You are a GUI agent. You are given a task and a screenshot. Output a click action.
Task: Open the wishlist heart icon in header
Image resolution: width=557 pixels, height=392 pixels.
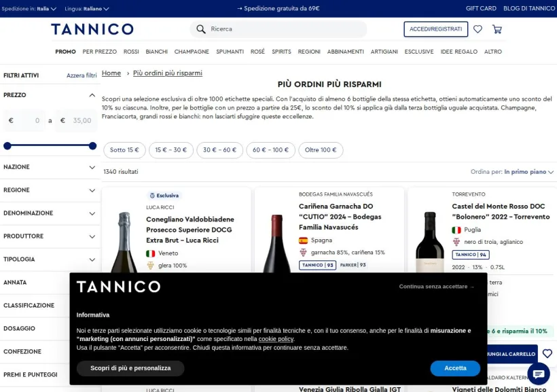(478, 29)
